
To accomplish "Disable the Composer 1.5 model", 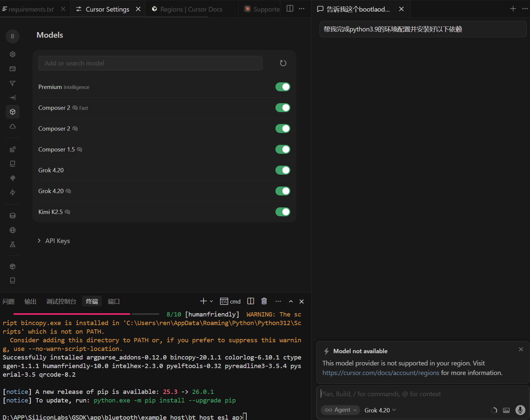I will click(x=283, y=149).
